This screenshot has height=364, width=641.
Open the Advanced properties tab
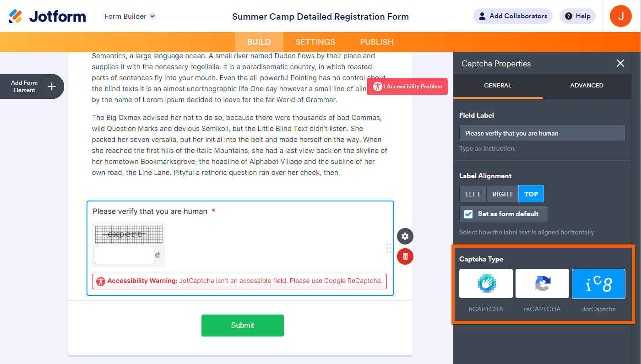[x=587, y=86]
